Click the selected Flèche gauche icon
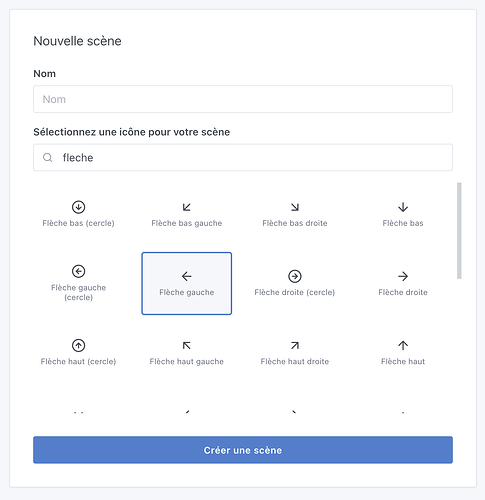 [187, 283]
